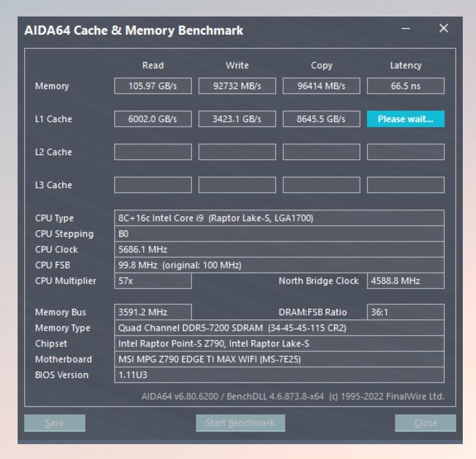Click the empty L3 Cache Latency field
476x459 pixels.
coord(406,185)
